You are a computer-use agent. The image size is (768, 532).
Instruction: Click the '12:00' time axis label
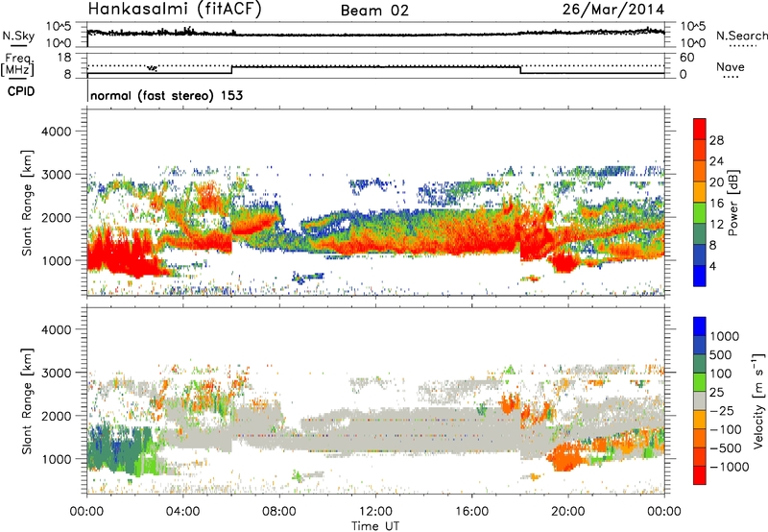pyautogui.click(x=375, y=512)
